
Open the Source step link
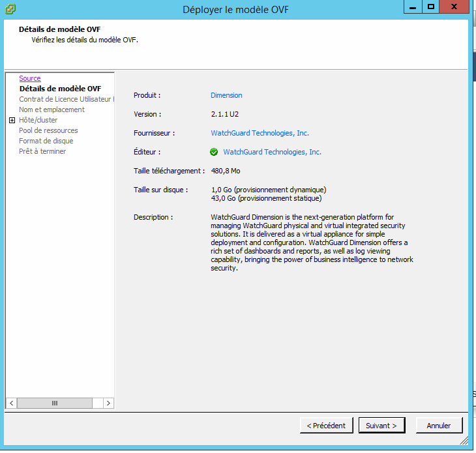30,78
